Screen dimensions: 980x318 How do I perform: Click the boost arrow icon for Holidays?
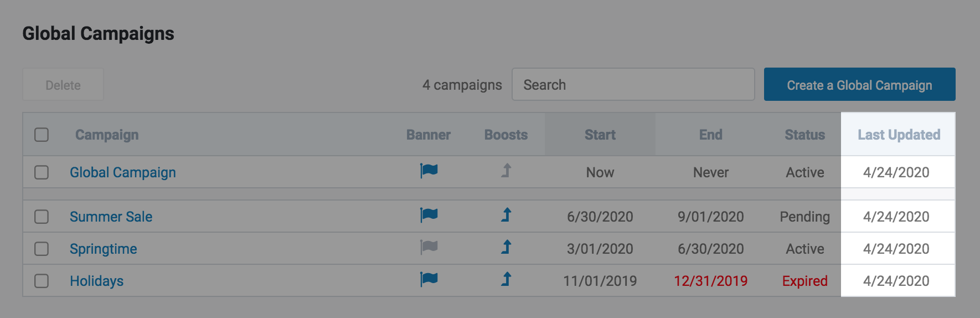[506, 279]
